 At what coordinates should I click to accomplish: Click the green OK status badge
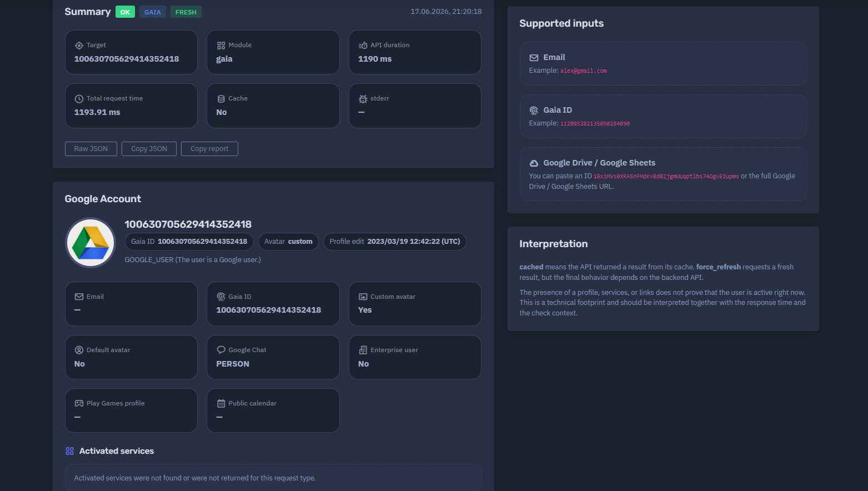point(125,12)
